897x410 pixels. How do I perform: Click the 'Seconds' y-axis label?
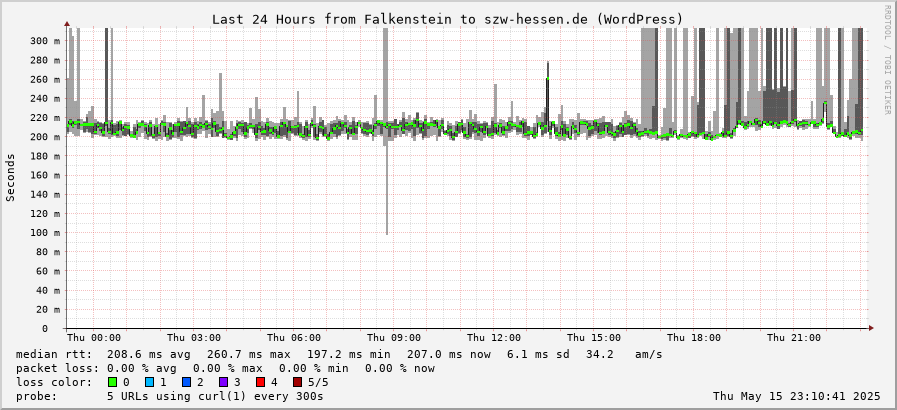pos(10,177)
